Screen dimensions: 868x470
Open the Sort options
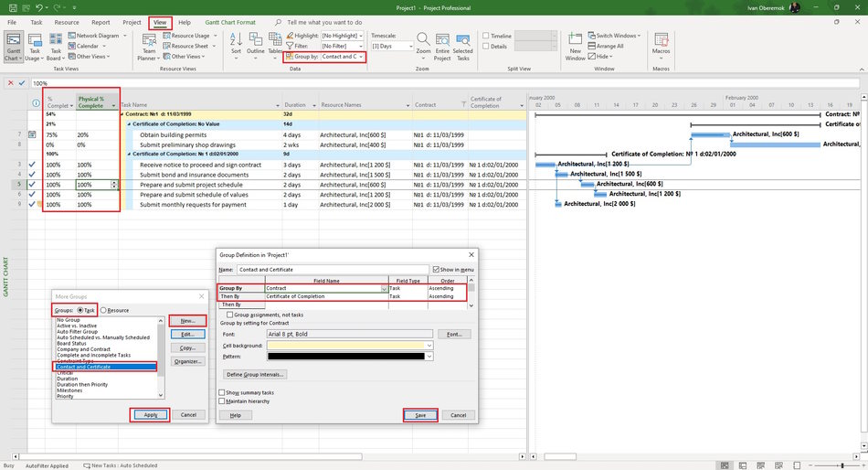tap(236, 44)
